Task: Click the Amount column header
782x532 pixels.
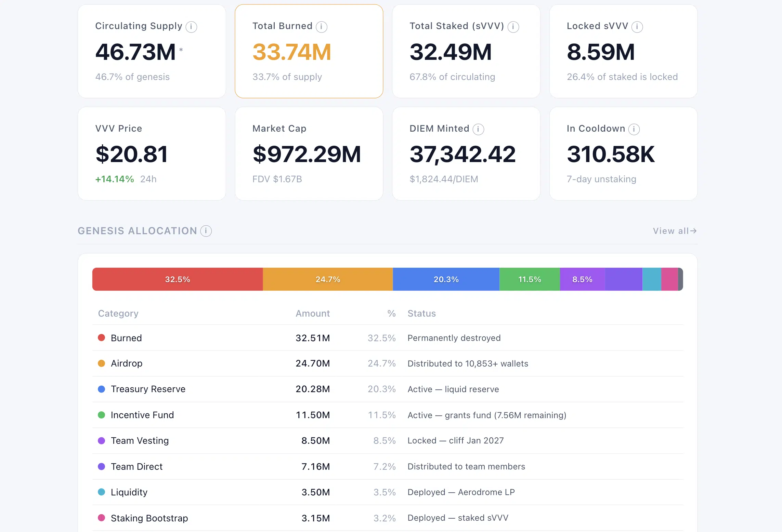Action: 313,314
